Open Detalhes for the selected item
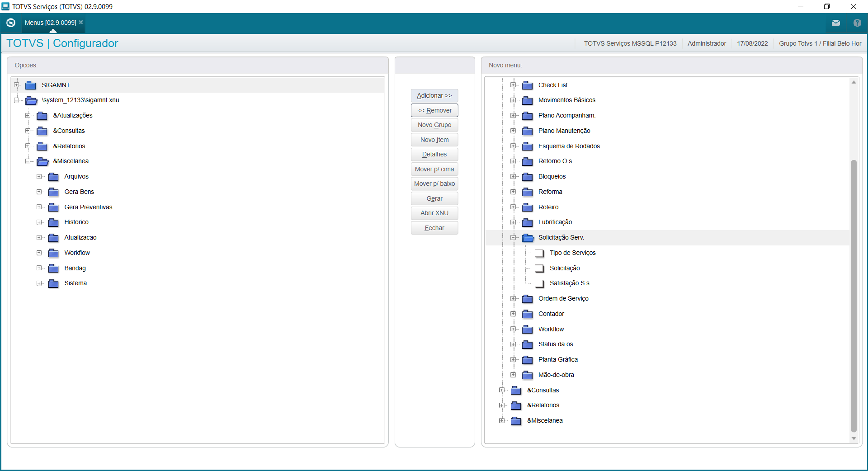The width and height of the screenshot is (868, 471). 434,154
